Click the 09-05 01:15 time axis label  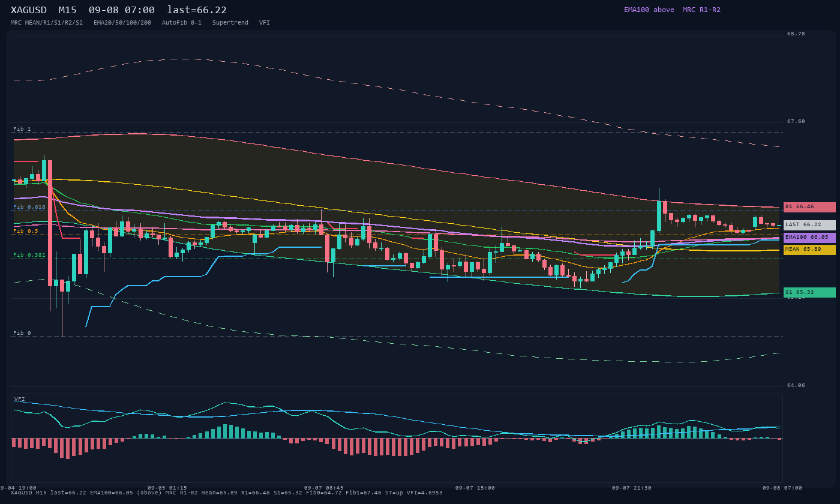coord(167,488)
